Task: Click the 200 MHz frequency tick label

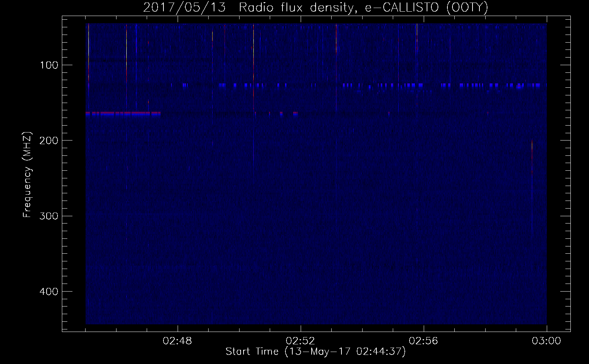Action: click(x=49, y=141)
